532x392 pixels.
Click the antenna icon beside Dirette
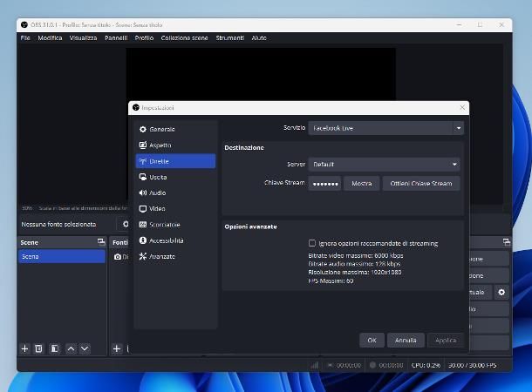[x=143, y=161]
